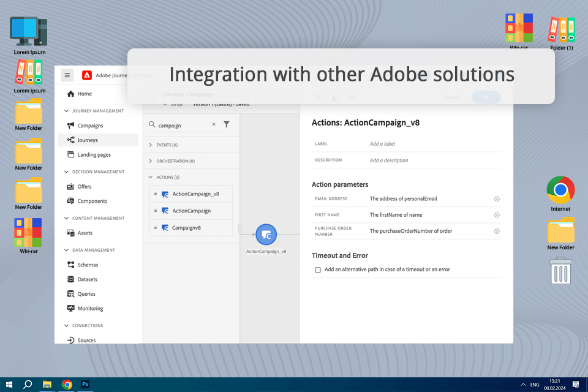Image resolution: width=588 pixels, height=392 pixels.
Task: Select the Recycle Bin desktop icon
Action: 561,271
